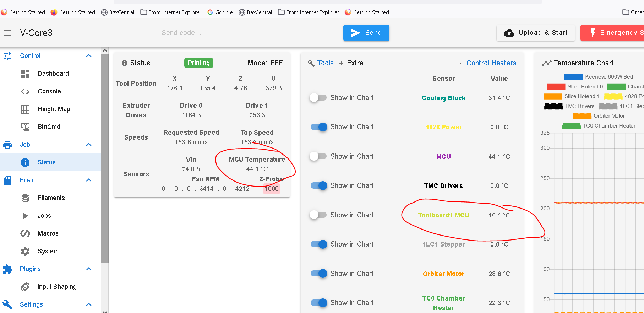Click Keenevo 600W Bed blue legend swatch
Viewport: 644px width, 313px height.
[x=573, y=77]
